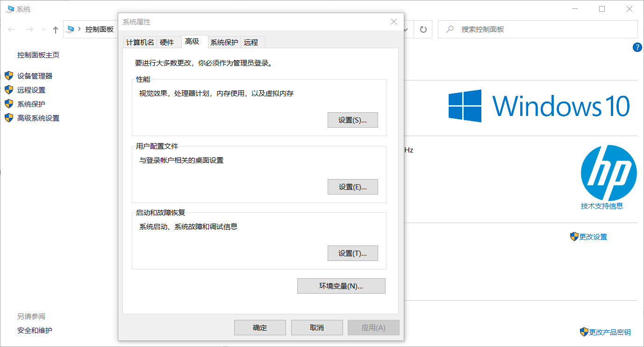Click the computer icon in address bar
This screenshot has width=644, height=347.
tap(71, 29)
